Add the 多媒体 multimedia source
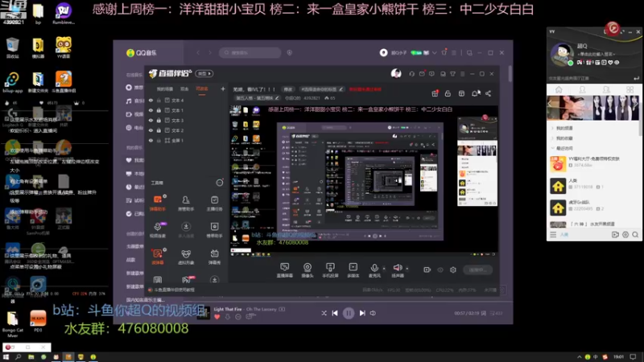644x362 pixels. 353,270
